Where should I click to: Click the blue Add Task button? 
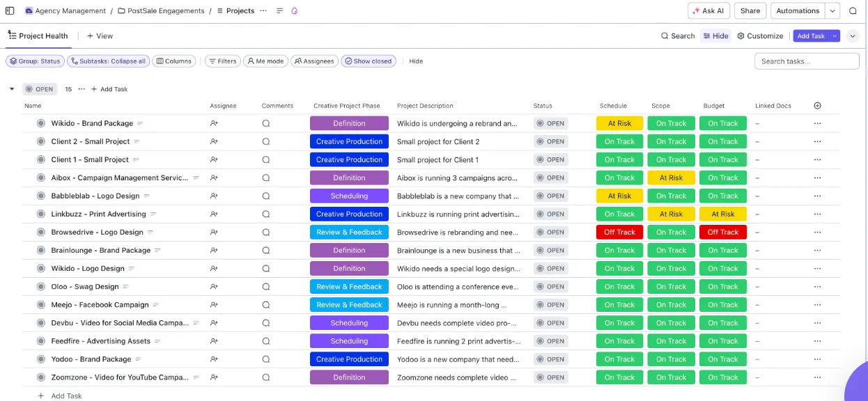(x=811, y=36)
